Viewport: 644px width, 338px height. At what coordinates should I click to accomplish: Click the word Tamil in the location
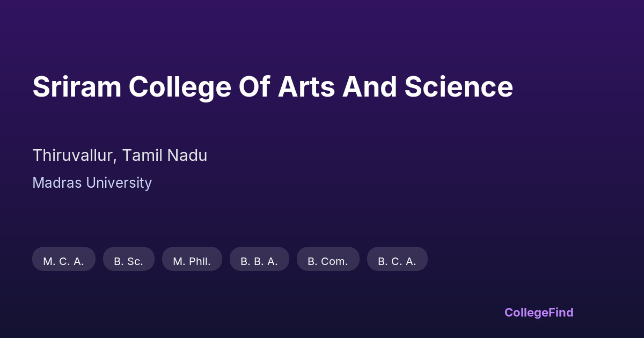tap(142, 156)
